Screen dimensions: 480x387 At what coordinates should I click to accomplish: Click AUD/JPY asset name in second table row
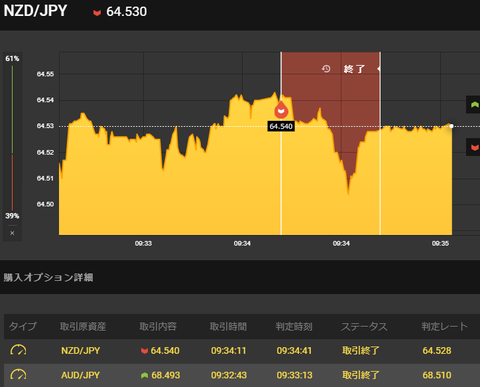tap(80, 375)
